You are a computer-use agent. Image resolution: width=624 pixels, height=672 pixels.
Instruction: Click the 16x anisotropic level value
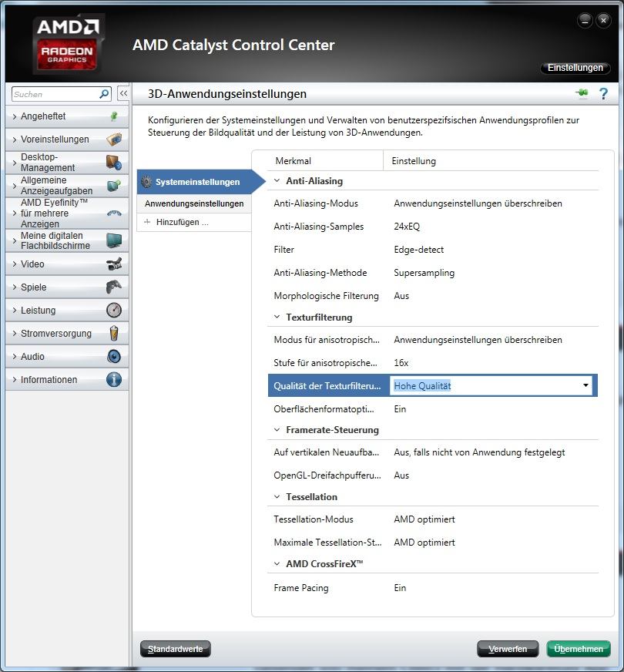(401, 362)
